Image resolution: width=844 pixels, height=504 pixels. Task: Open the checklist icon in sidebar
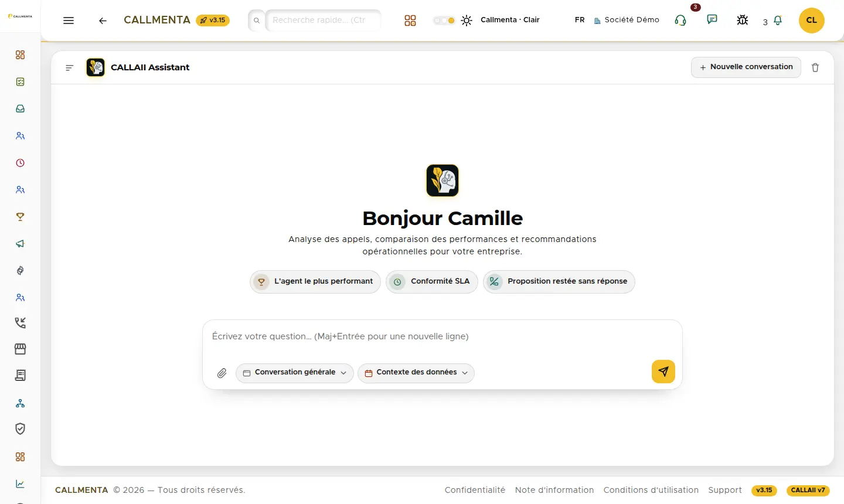click(21, 82)
